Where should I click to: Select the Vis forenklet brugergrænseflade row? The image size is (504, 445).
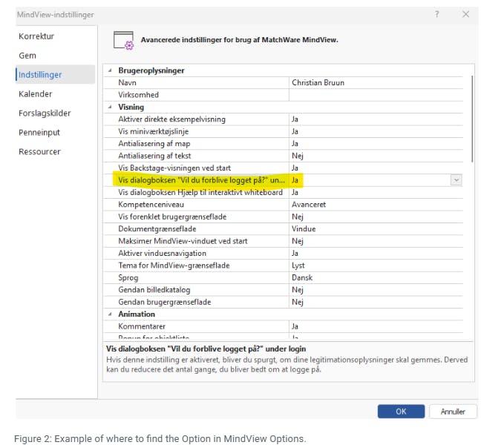(284, 217)
